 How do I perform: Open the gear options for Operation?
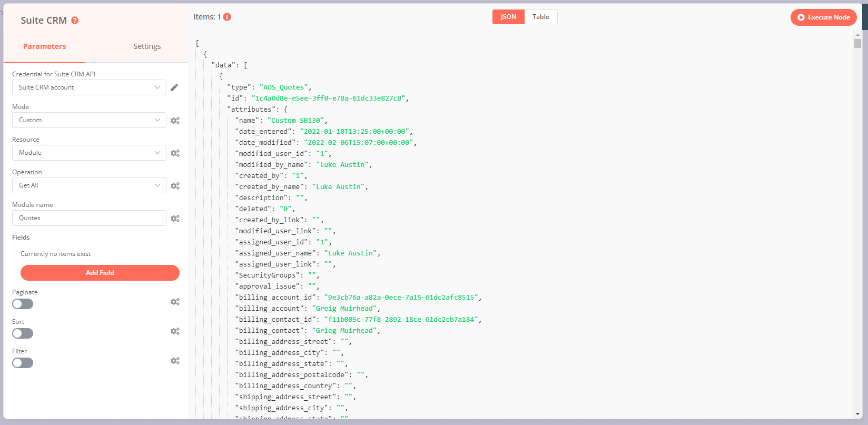pyautogui.click(x=175, y=186)
